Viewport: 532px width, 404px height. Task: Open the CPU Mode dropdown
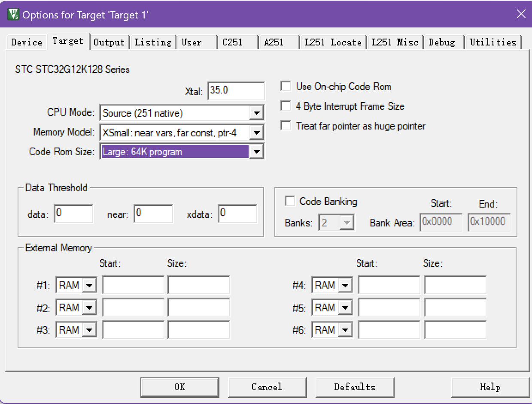pos(256,113)
